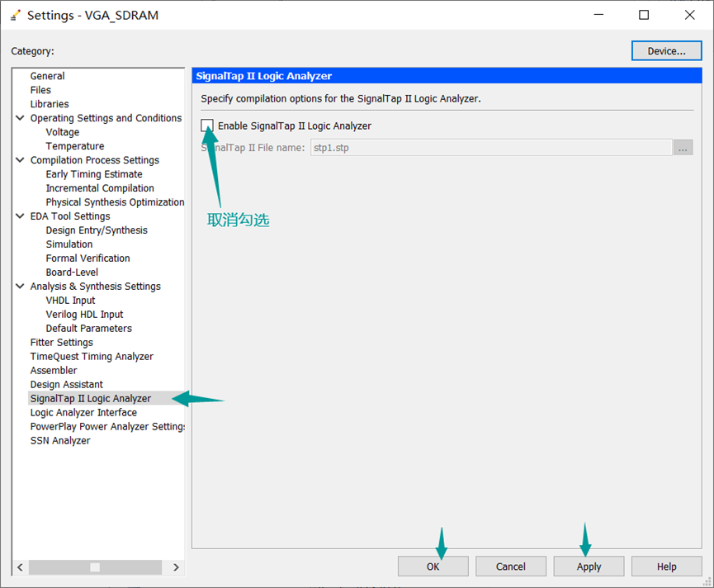Screen dimensions: 714x588
Task: Enable the SignalTap II Logic Analyzer checkbox
Action: [207, 126]
